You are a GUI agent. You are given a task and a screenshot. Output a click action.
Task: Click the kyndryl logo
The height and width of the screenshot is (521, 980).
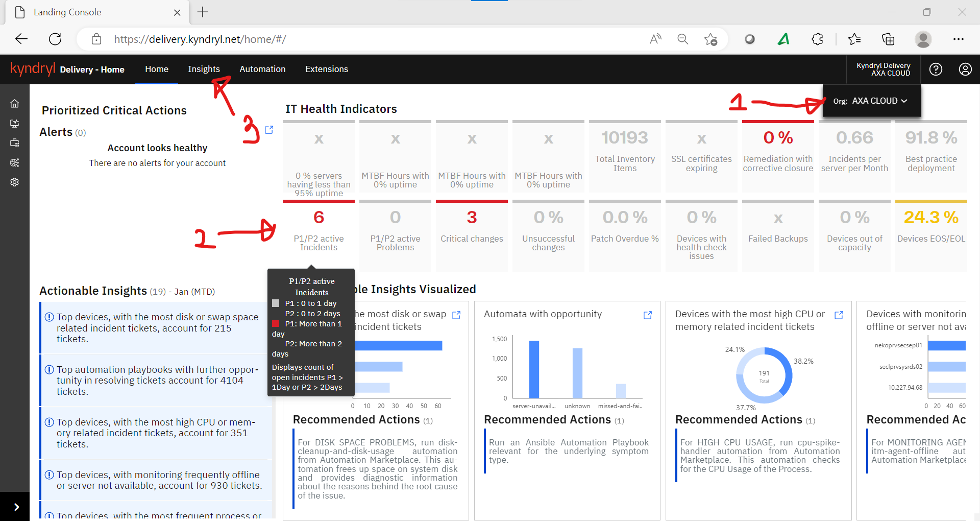click(x=33, y=68)
